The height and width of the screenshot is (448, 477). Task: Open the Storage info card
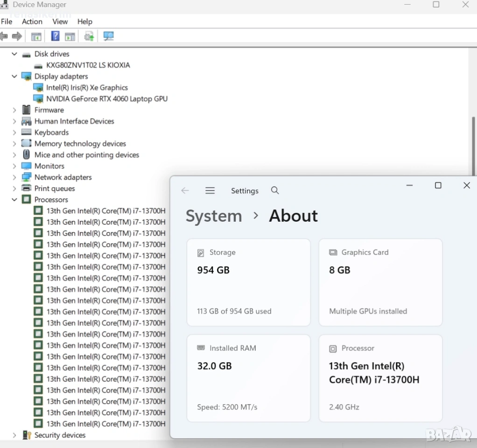[x=248, y=282]
